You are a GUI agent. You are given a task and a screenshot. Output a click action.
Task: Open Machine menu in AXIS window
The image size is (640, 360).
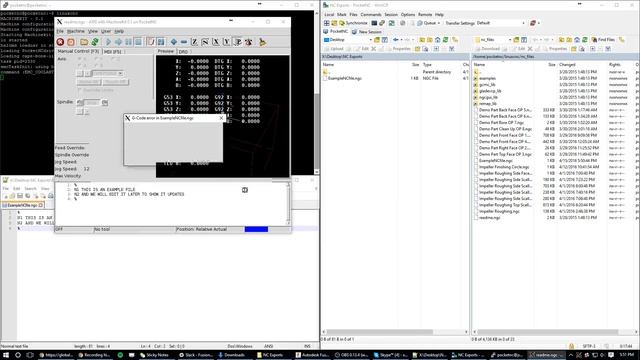(76, 31)
